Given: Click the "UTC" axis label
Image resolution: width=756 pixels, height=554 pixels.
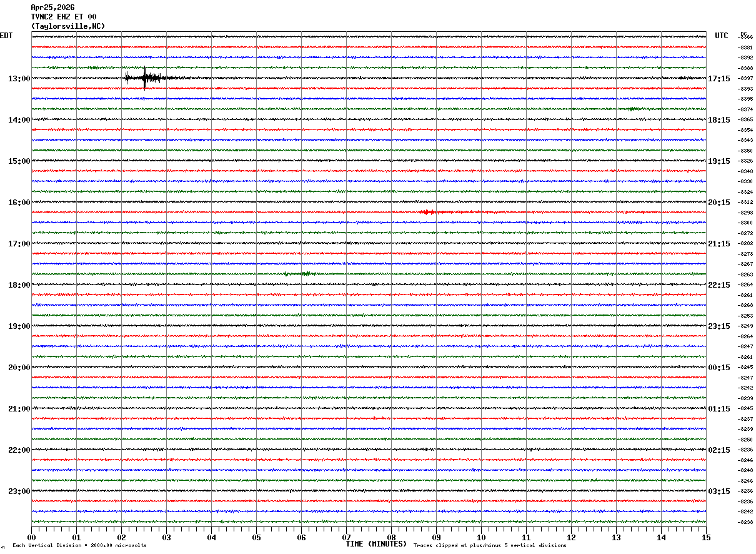Looking at the screenshot, I should pyautogui.click(x=722, y=36).
